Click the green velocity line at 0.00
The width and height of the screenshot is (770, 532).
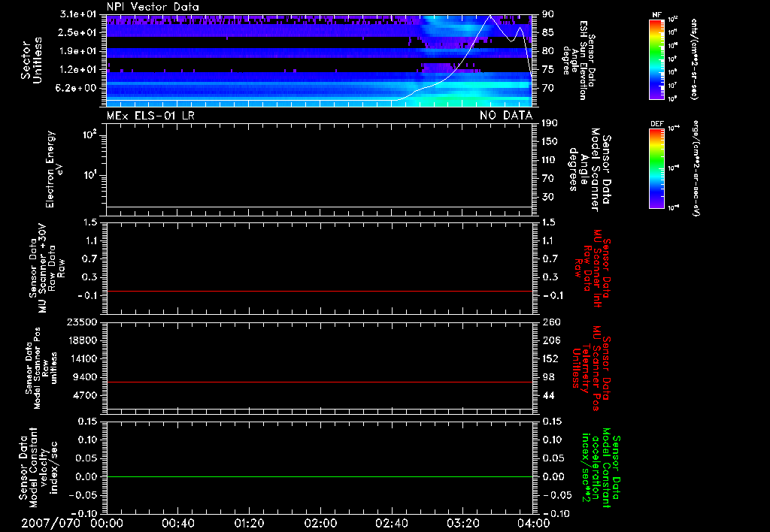(x=320, y=476)
